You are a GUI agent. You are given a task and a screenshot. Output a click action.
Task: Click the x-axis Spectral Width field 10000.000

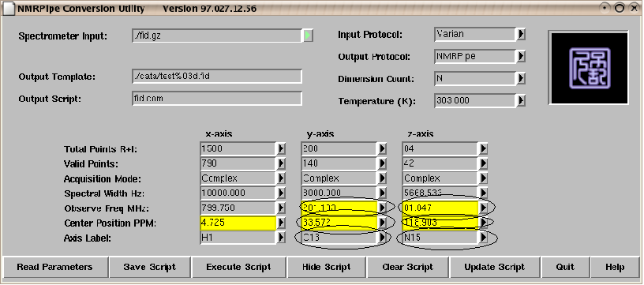click(238, 193)
